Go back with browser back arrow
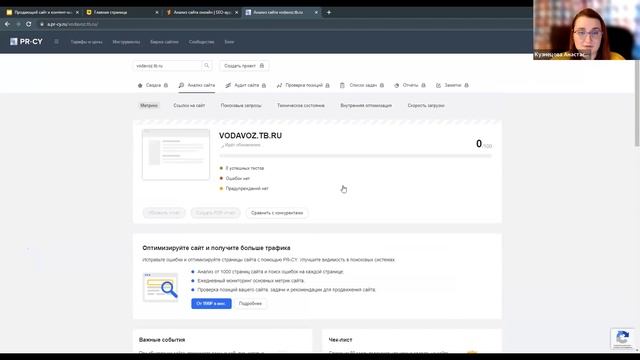 click(7, 24)
